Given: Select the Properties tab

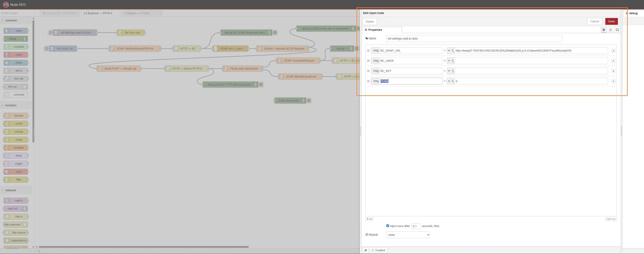Looking at the screenshot, I should click(x=381, y=30).
